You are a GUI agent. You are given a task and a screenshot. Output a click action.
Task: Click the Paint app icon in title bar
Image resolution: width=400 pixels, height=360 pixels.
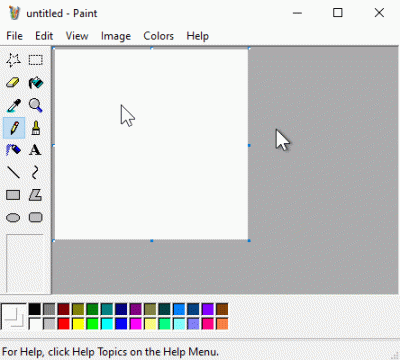[x=14, y=13]
